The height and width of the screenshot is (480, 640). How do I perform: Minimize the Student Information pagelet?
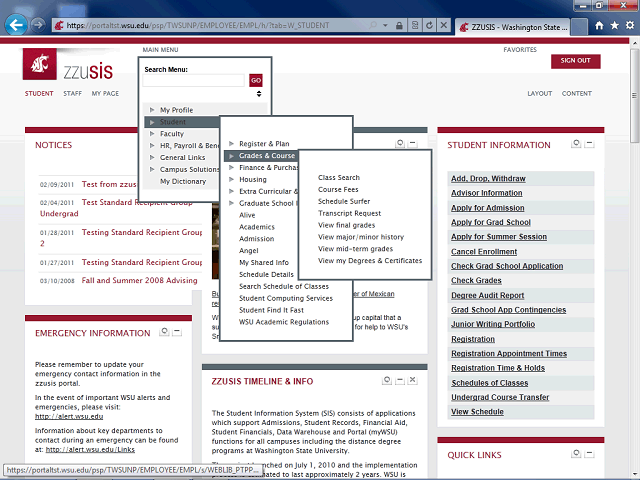(x=589, y=144)
